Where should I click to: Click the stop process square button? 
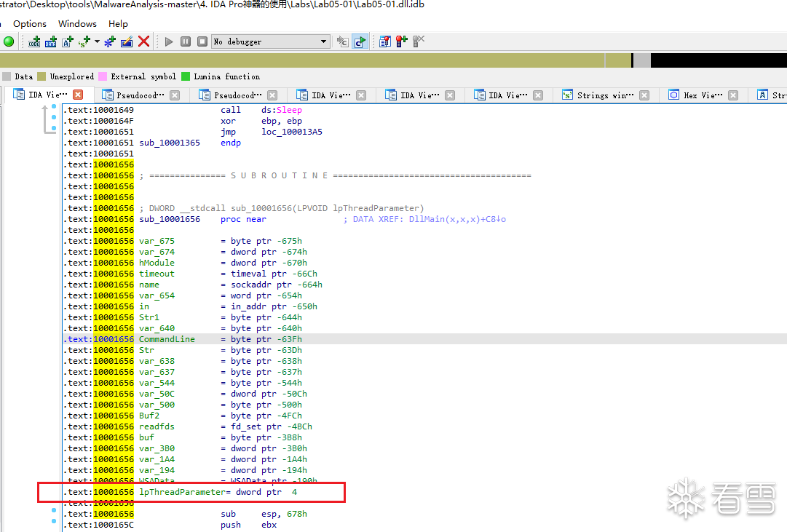click(x=202, y=41)
